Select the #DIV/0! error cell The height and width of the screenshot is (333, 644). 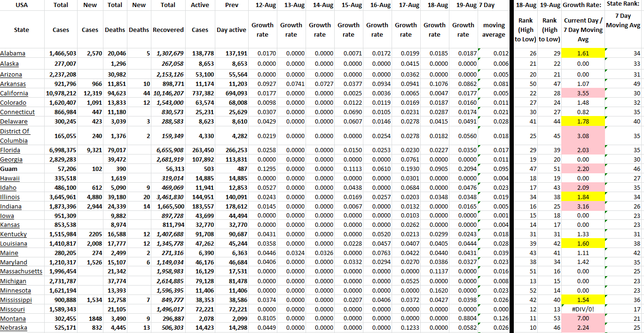(x=582, y=309)
